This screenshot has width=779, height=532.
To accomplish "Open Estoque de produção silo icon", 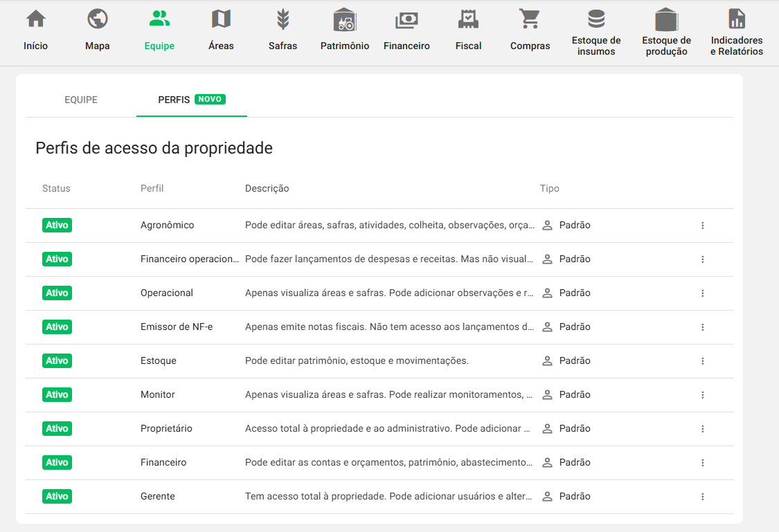I will 666,18.
